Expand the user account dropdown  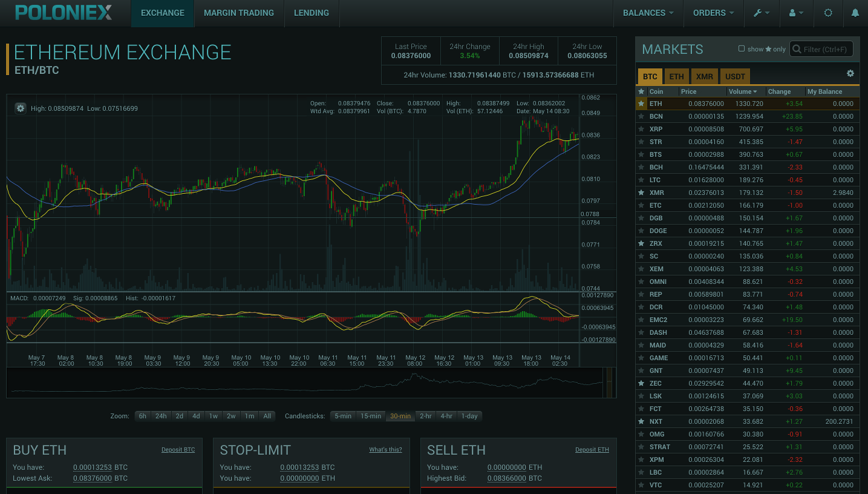tap(796, 13)
